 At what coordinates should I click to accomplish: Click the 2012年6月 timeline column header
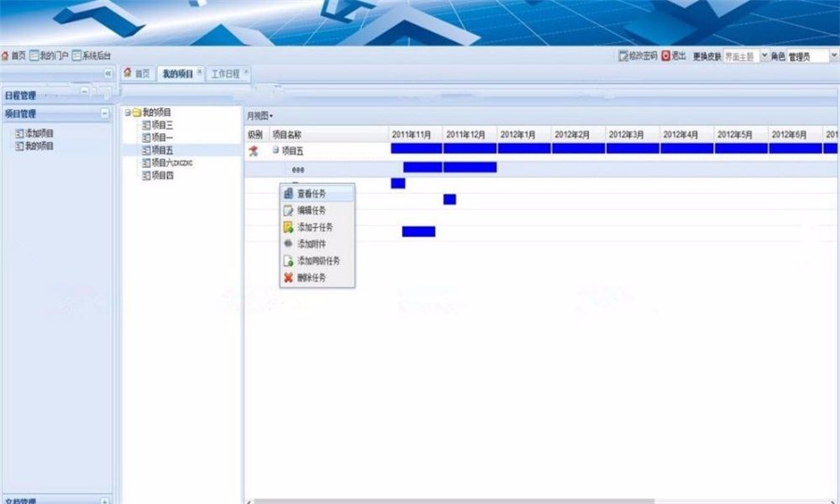[795, 135]
